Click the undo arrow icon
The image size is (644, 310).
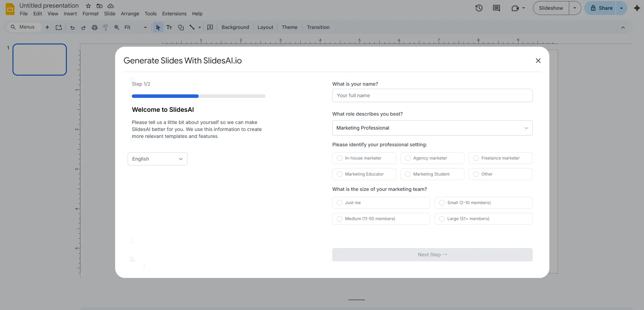click(x=72, y=28)
